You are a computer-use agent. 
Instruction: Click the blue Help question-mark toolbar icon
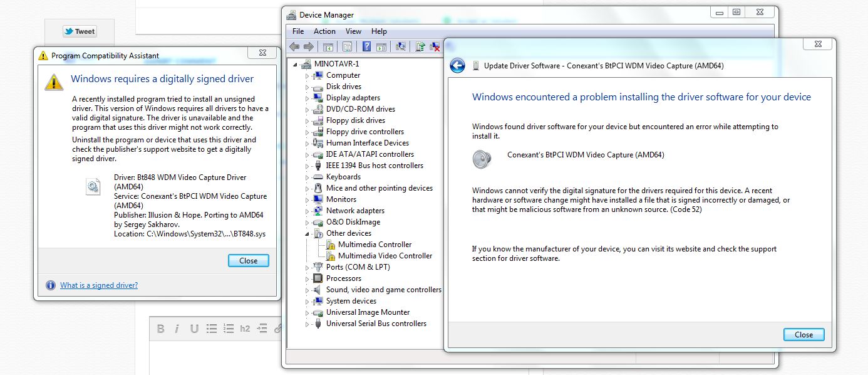pos(367,46)
